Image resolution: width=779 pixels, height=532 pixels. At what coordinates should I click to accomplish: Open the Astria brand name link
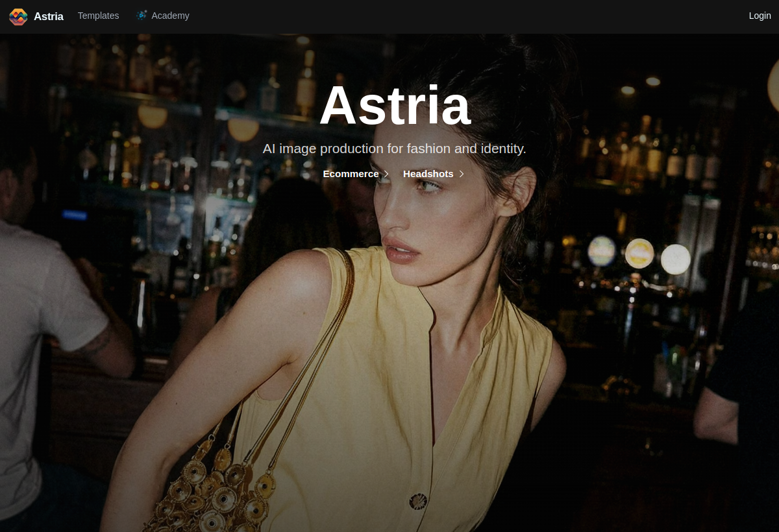(49, 17)
